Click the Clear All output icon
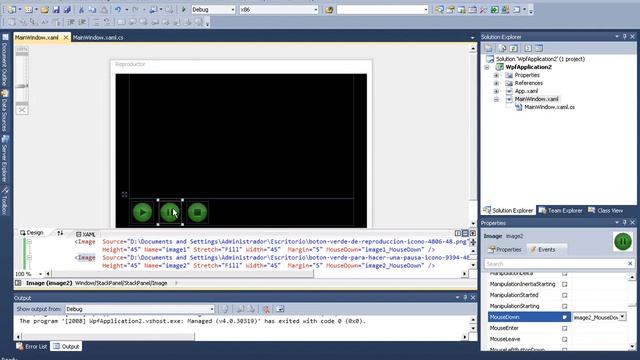The width and height of the screenshot is (640, 360). (x=266, y=309)
